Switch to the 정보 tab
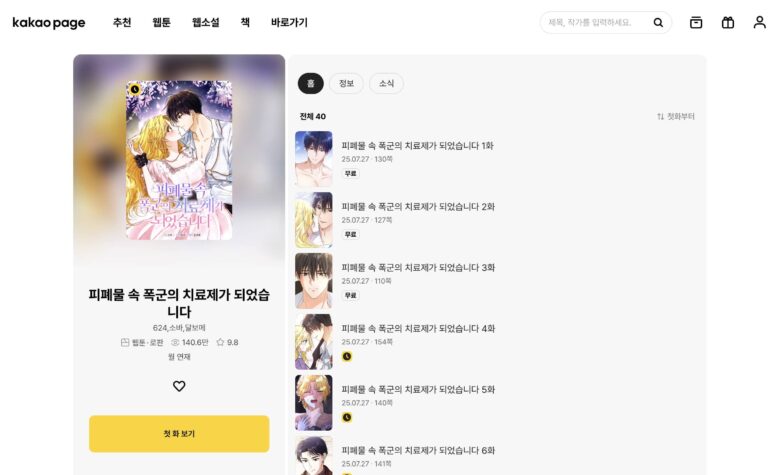Screen dimensions: 780x475 coord(346,84)
